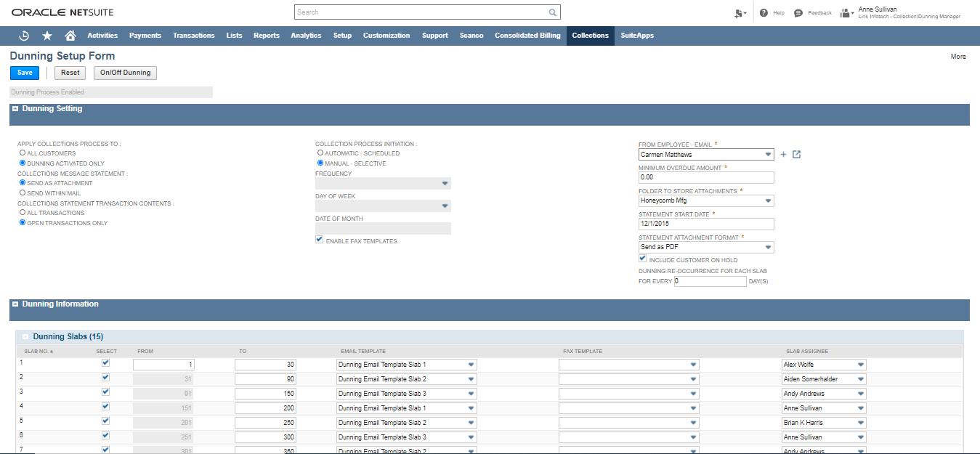Collapse the Dunning Setting section

point(15,109)
